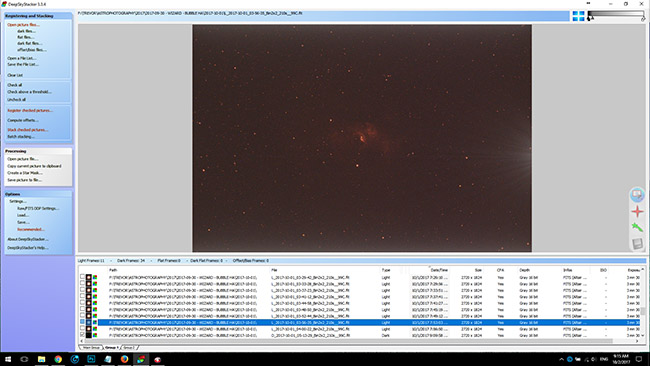The height and width of the screenshot is (366, 650).
Task: Click Compute offsets link
Action: point(23,120)
